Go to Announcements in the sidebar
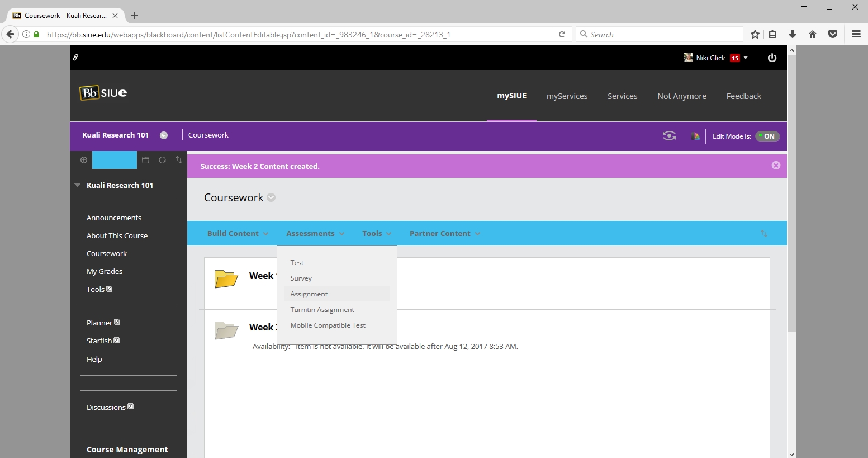 point(114,218)
